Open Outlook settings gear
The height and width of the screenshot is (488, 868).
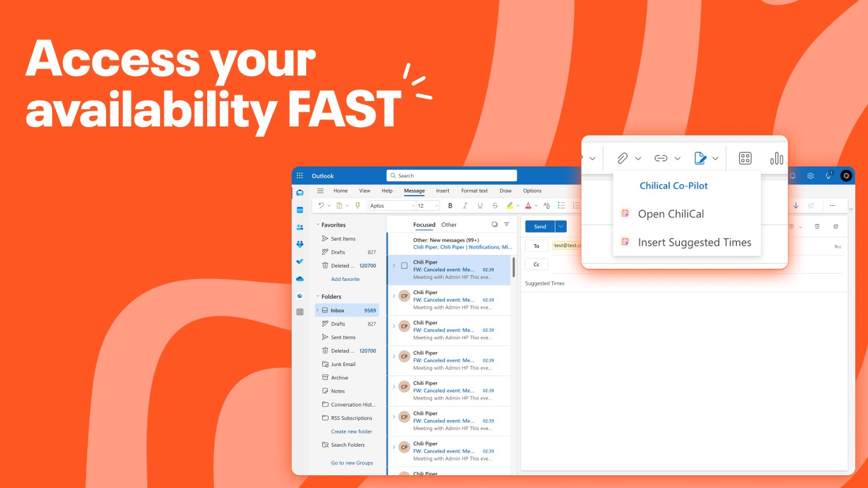tap(810, 176)
